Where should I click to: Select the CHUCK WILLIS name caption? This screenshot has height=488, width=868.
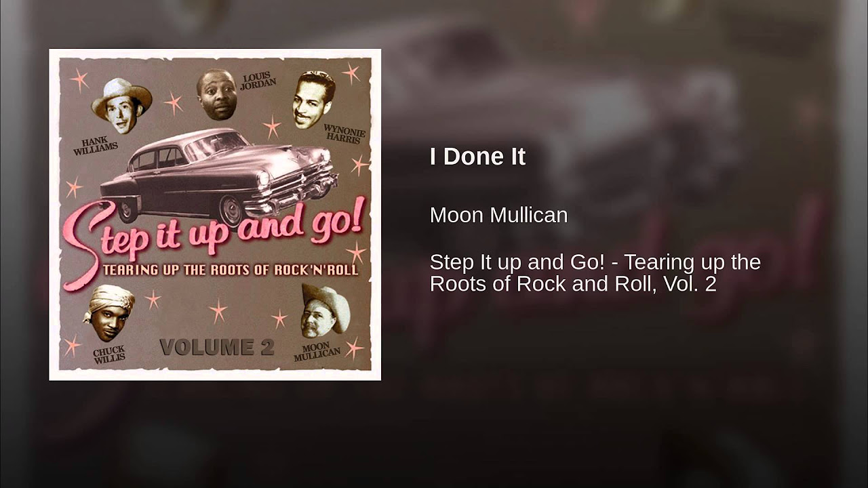click(x=109, y=353)
